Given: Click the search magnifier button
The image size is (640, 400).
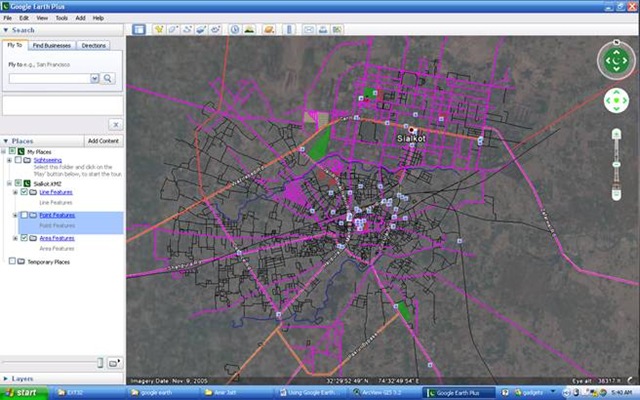Looking at the screenshot, I should (x=108, y=78).
